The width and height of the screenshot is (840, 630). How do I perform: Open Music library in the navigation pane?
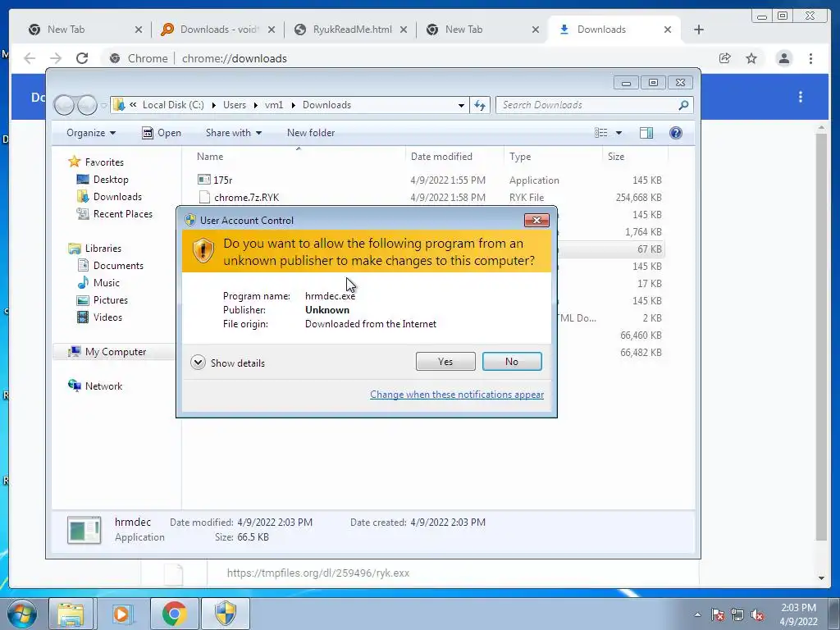(x=98, y=282)
